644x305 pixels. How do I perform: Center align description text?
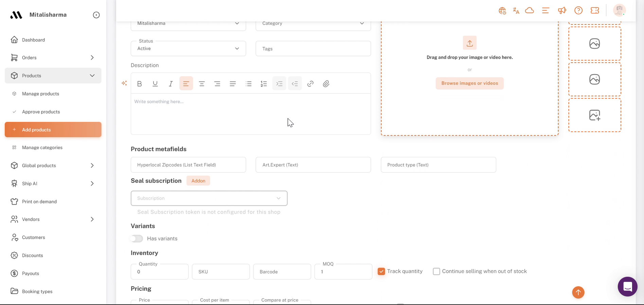tap(202, 84)
